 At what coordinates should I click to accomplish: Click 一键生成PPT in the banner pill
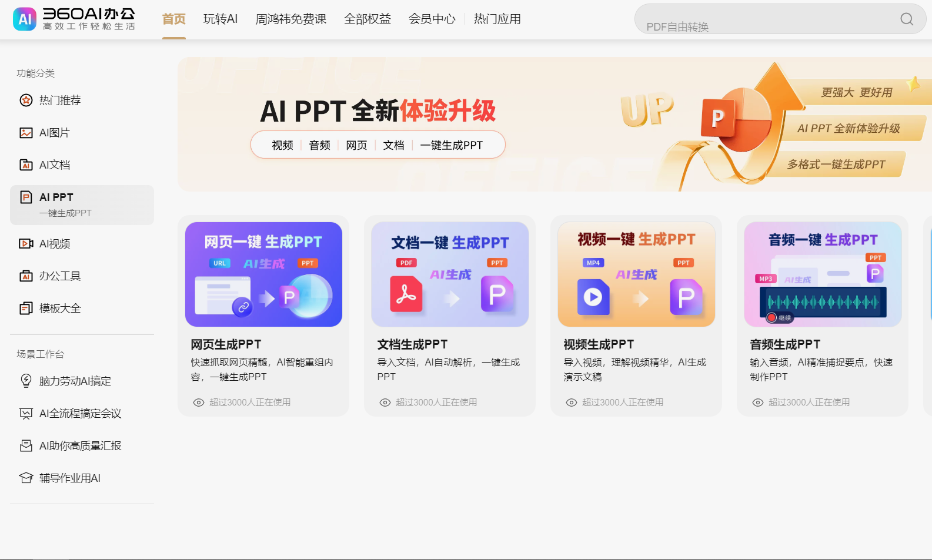pyautogui.click(x=451, y=145)
